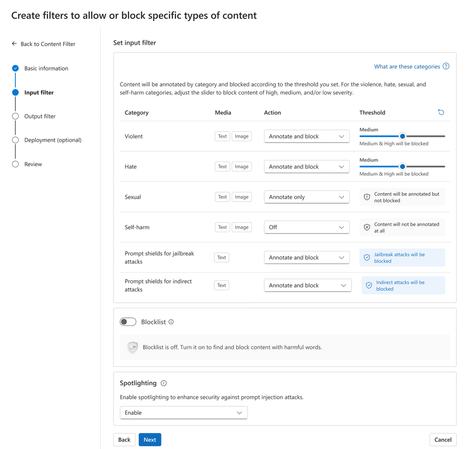
Task: Click the shield icon in Sexual threshold note
Action: pyautogui.click(x=367, y=197)
